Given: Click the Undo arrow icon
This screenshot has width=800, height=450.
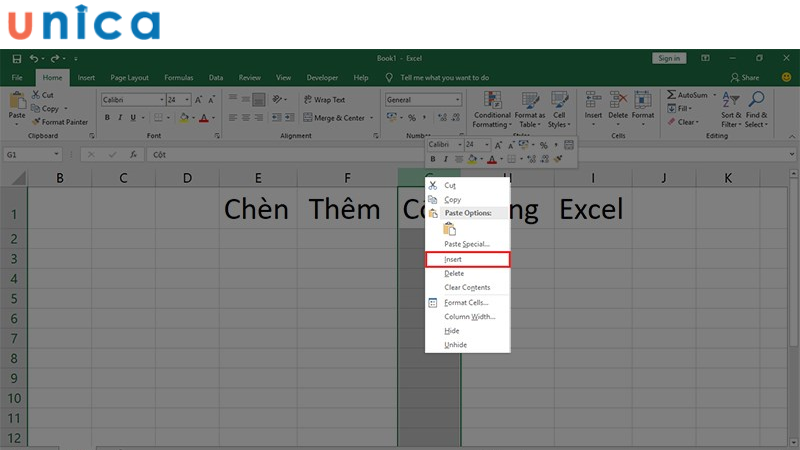Looking at the screenshot, I should point(35,59).
